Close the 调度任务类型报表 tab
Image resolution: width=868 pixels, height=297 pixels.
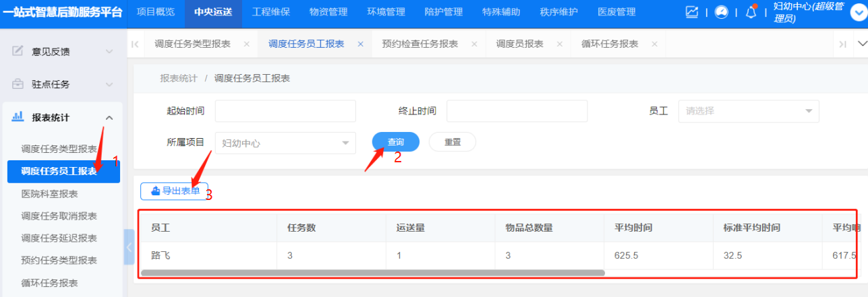[246, 44]
